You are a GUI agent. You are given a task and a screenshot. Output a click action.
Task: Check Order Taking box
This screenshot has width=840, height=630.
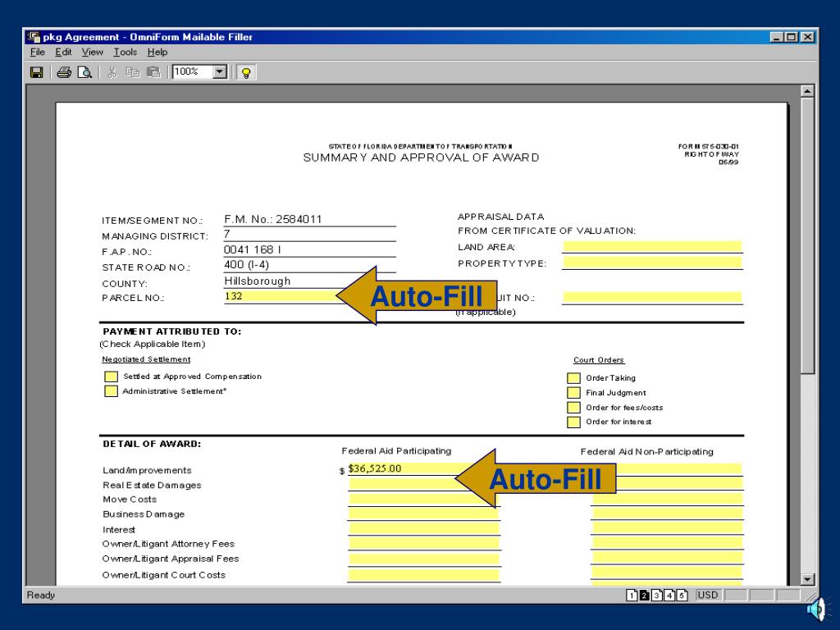pos(573,378)
